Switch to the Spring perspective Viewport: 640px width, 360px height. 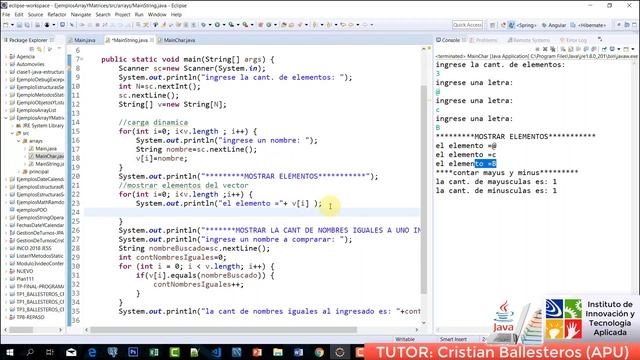(522, 25)
